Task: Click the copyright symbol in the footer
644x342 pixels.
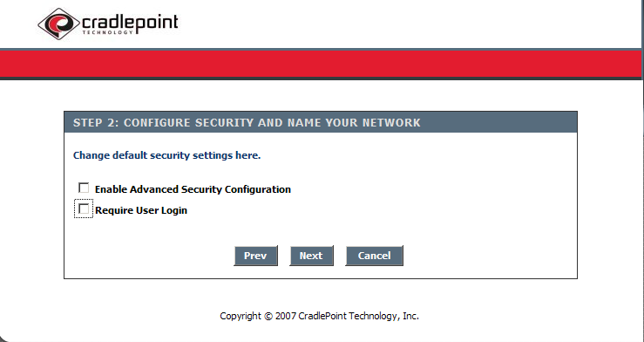Action: (268, 317)
